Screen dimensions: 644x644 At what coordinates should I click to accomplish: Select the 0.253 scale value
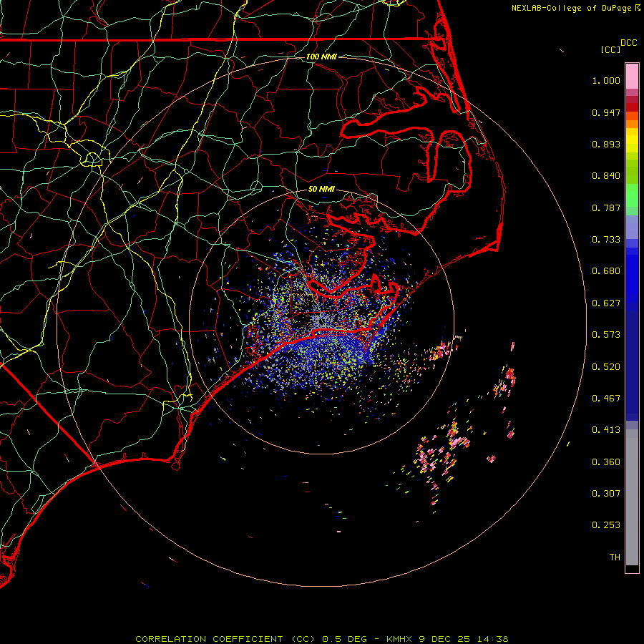[606, 525]
